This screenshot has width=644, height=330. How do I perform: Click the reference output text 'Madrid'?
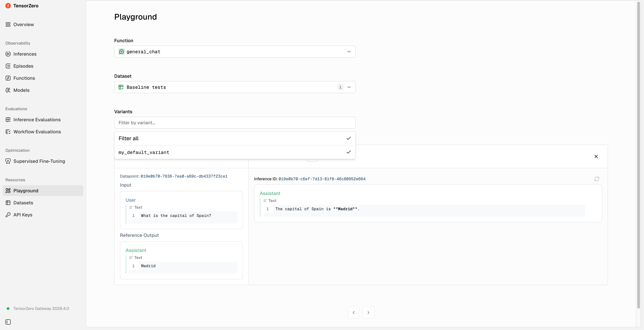tap(148, 266)
